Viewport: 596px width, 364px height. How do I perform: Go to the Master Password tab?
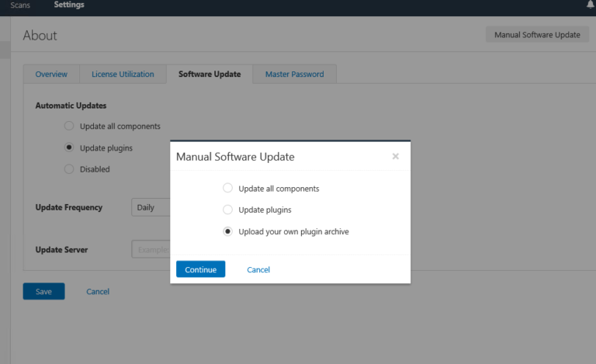(294, 75)
